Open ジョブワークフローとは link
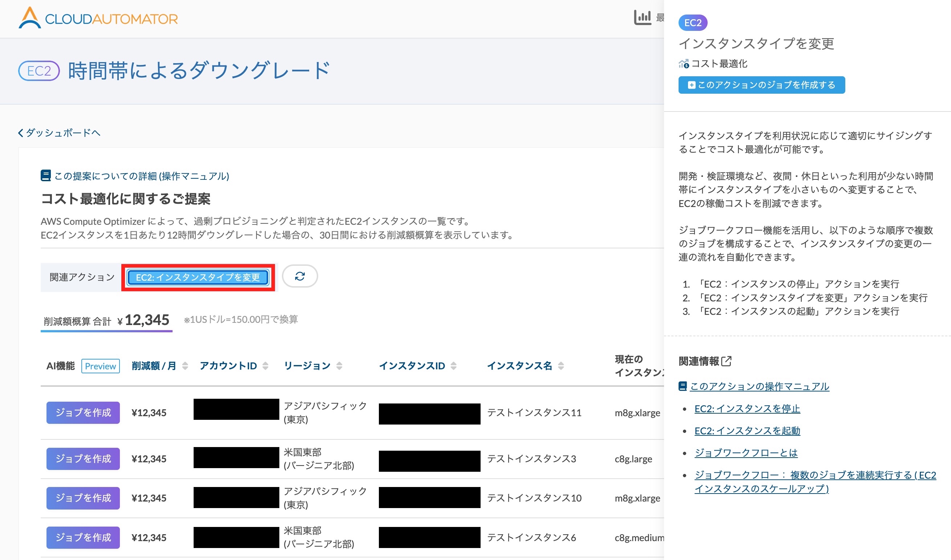Viewport: 951px width, 560px height. click(746, 453)
